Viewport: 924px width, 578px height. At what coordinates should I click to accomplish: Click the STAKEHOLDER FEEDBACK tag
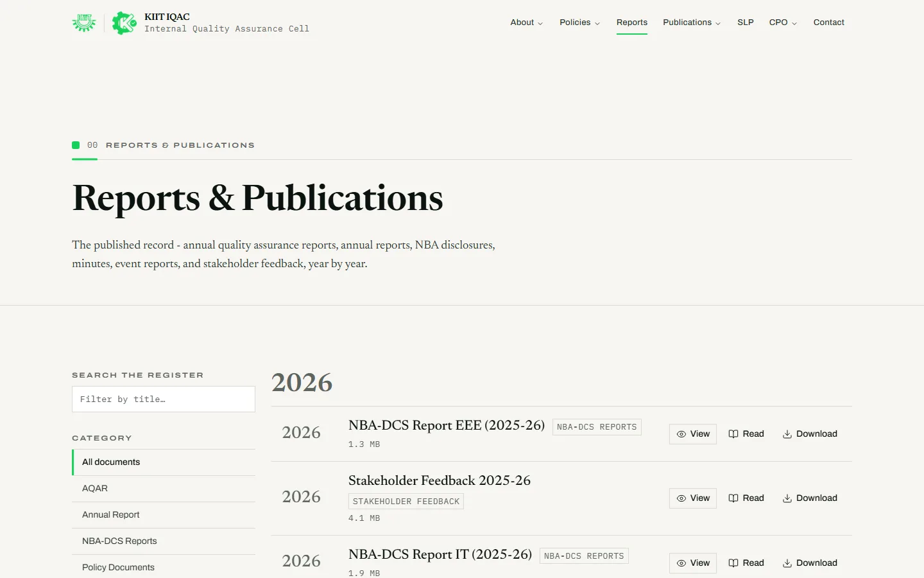tap(406, 502)
